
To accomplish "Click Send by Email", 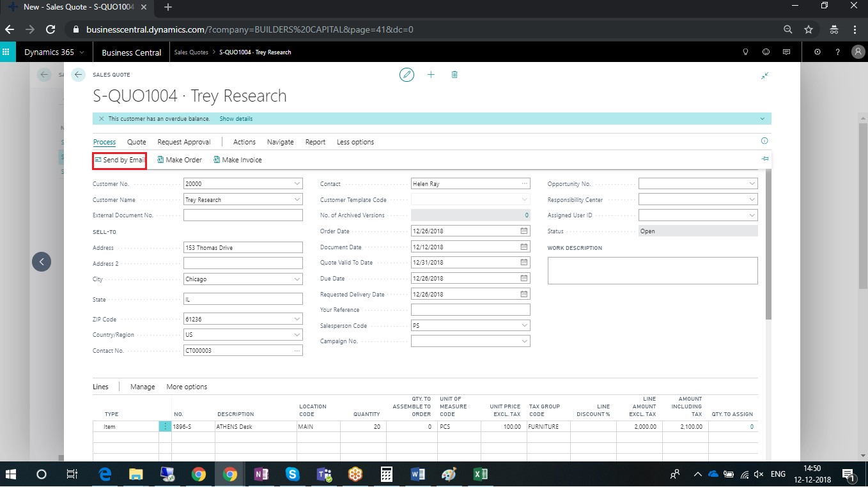I will 120,160.
